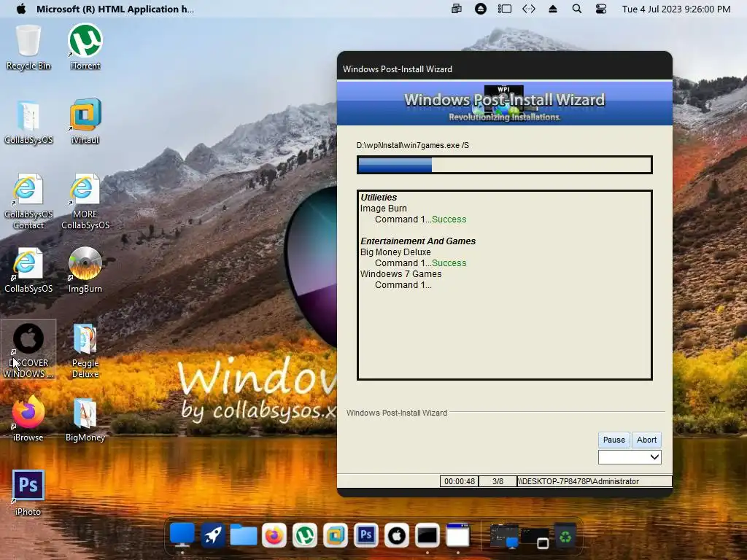Open the CollabSysOS Contact shortcut
This screenshot has width=747, height=560.
click(x=28, y=202)
